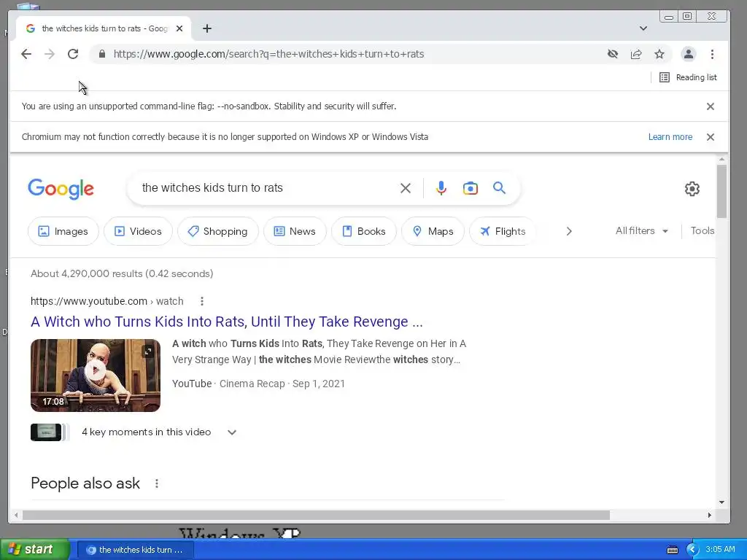The width and height of the screenshot is (747, 560).
Task: Switch to Maps results
Action: click(x=433, y=231)
